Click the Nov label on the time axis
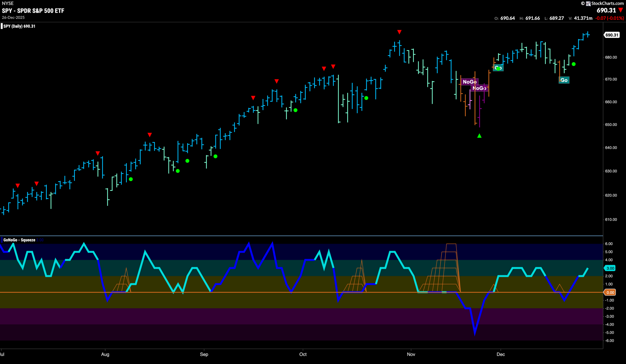This screenshot has height=364, width=626. pos(411,354)
